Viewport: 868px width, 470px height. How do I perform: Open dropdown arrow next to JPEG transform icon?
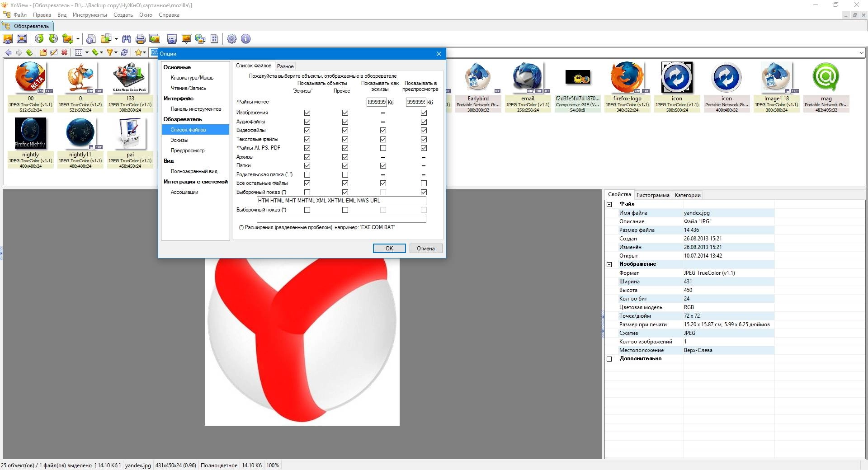[x=78, y=39]
